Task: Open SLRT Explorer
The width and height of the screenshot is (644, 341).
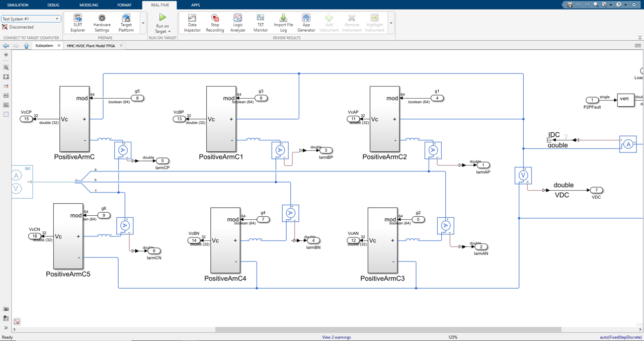Action: [x=77, y=24]
